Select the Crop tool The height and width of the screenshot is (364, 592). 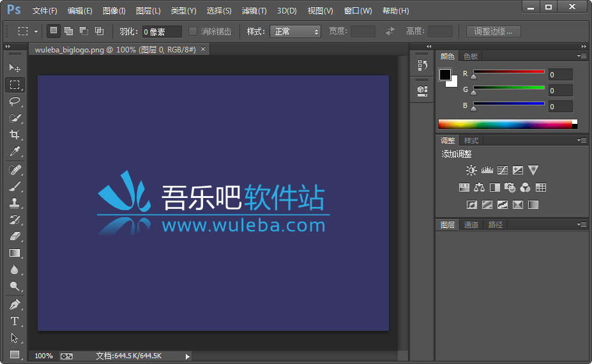pyautogui.click(x=15, y=134)
